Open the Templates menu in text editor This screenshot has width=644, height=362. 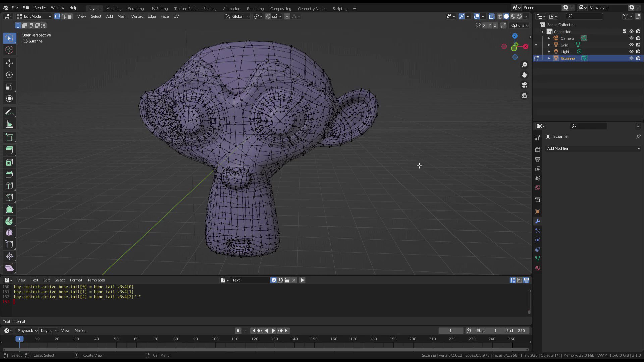coord(96,280)
